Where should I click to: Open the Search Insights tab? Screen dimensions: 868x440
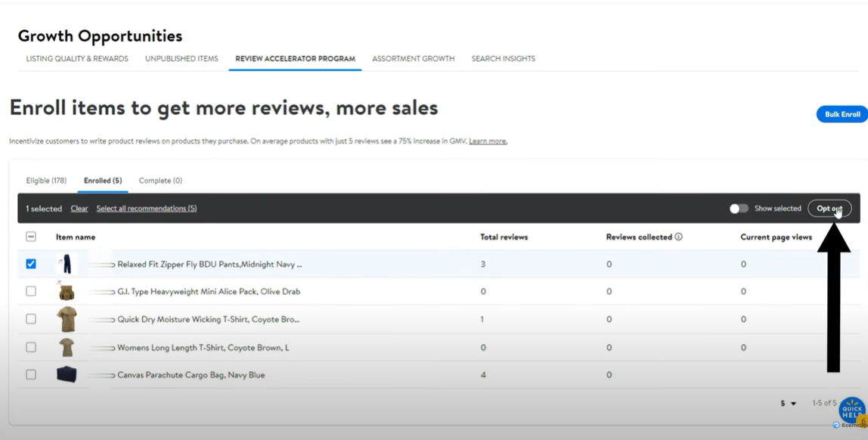504,59
